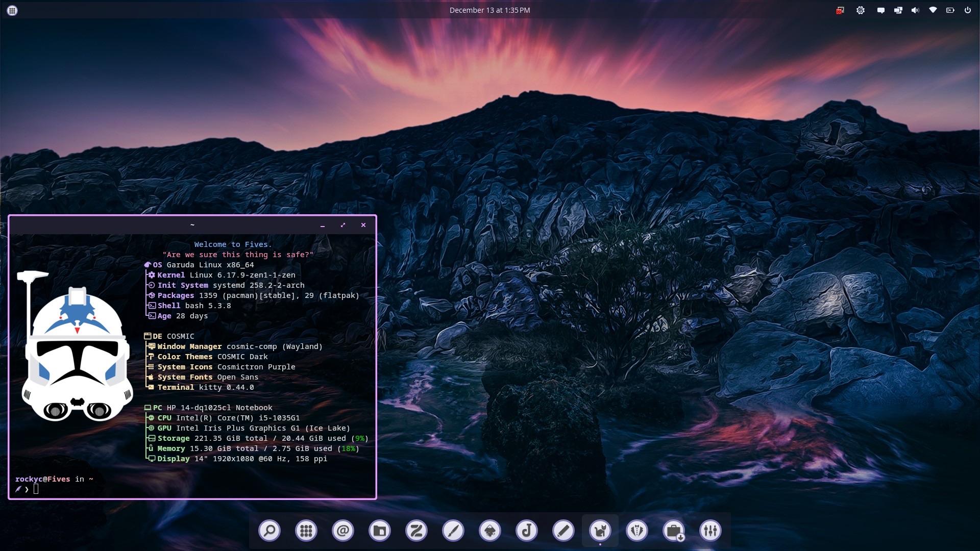Screen dimensions: 980x551
Task: Open the software store briefcase icon
Action: (674, 531)
